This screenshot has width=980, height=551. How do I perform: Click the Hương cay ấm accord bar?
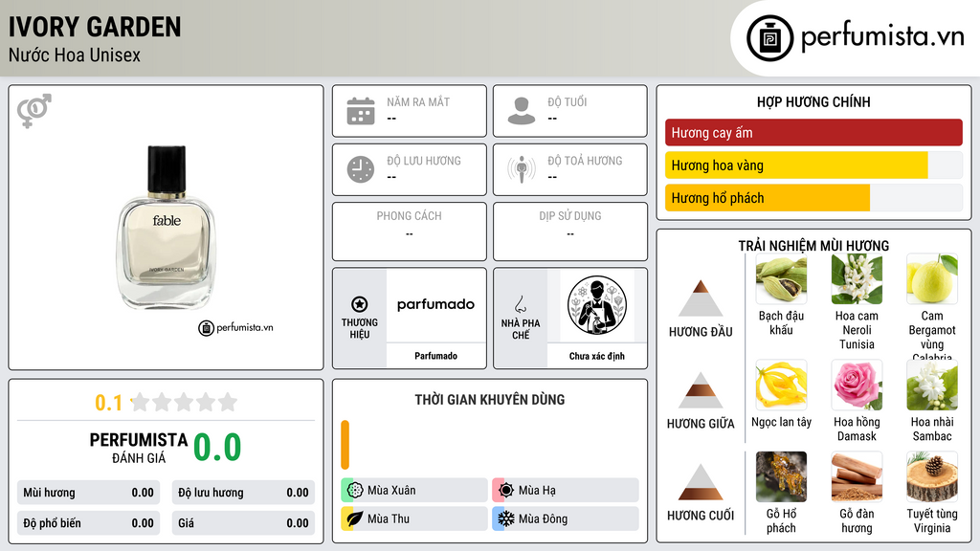click(x=813, y=132)
